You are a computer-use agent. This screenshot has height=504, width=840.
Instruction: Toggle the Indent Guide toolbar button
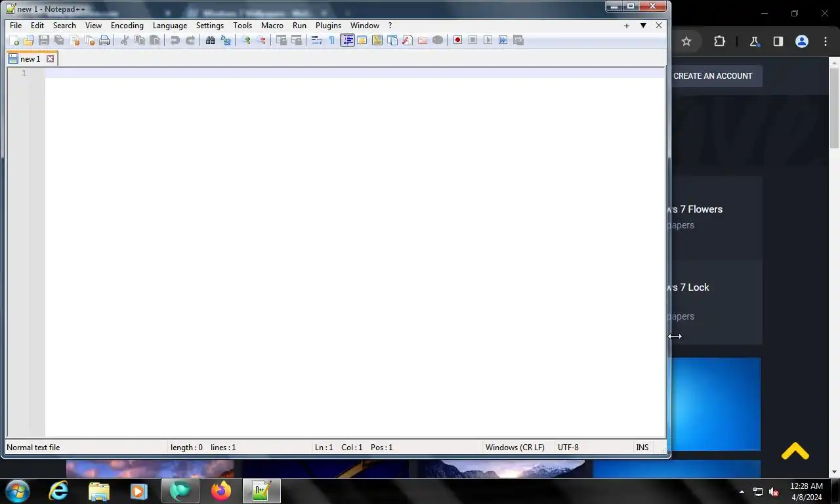point(347,40)
